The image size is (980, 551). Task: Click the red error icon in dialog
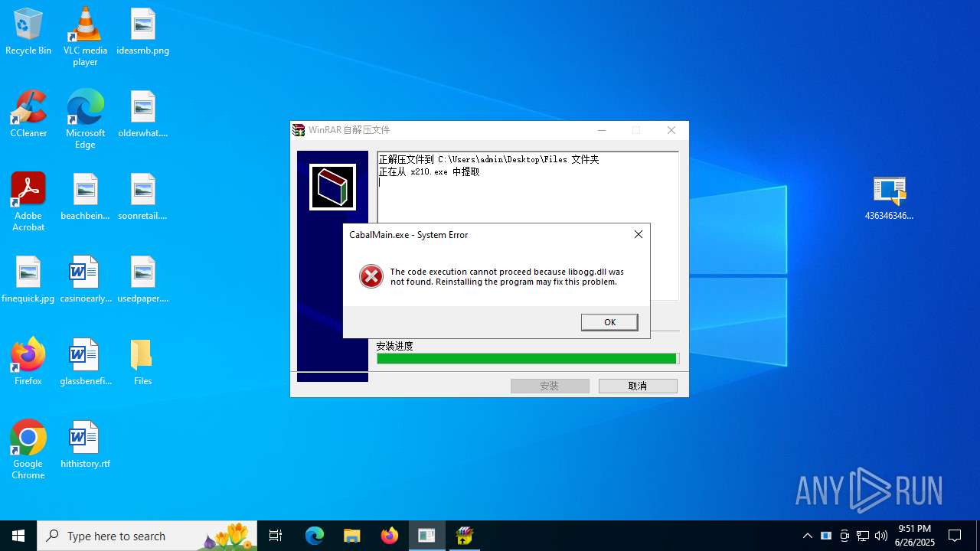371,276
